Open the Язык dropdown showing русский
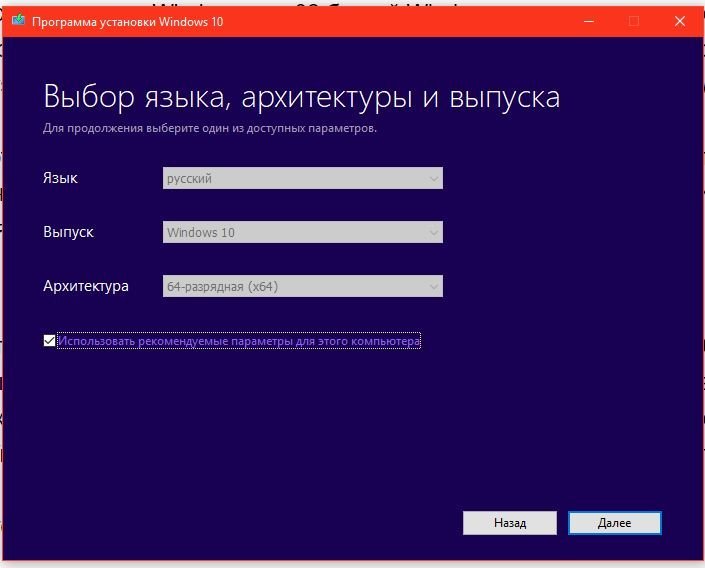 tap(303, 178)
